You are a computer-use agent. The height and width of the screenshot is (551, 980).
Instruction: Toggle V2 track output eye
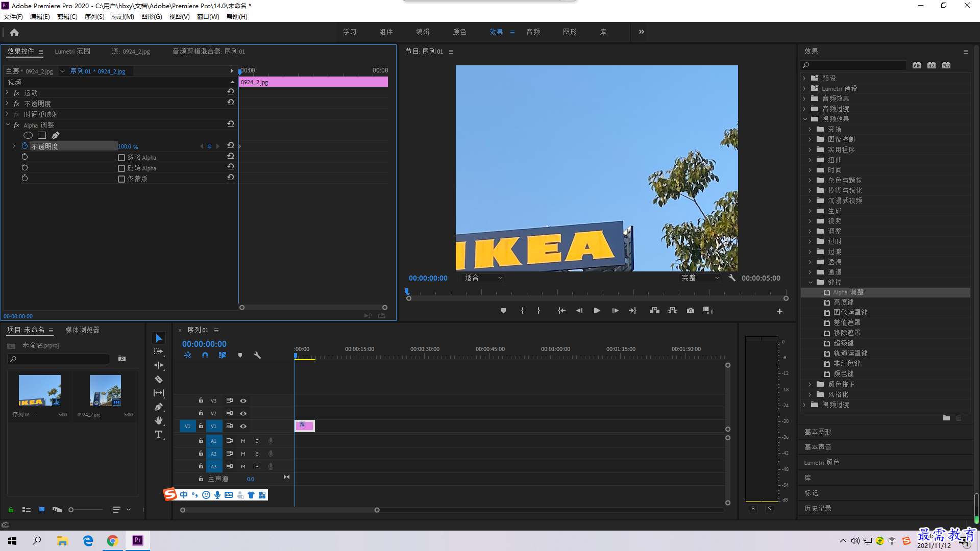(243, 414)
